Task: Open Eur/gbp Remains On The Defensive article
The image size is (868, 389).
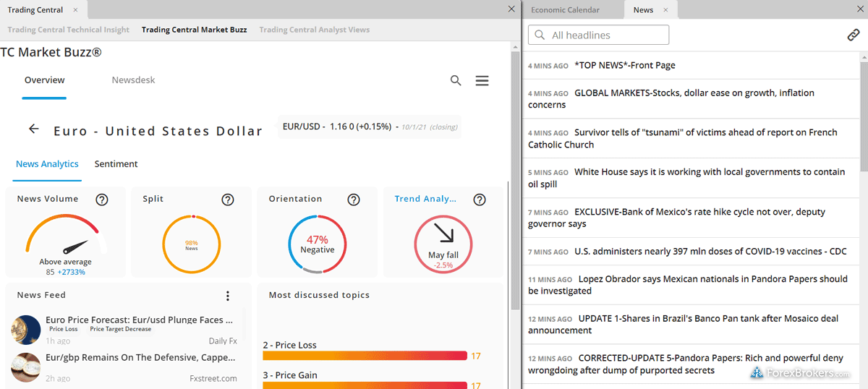Action: tap(141, 357)
